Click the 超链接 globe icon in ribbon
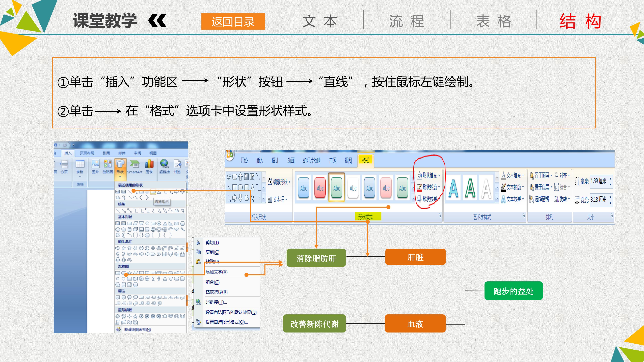The width and height of the screenshot is (644, 362). [x=164, y=164]
